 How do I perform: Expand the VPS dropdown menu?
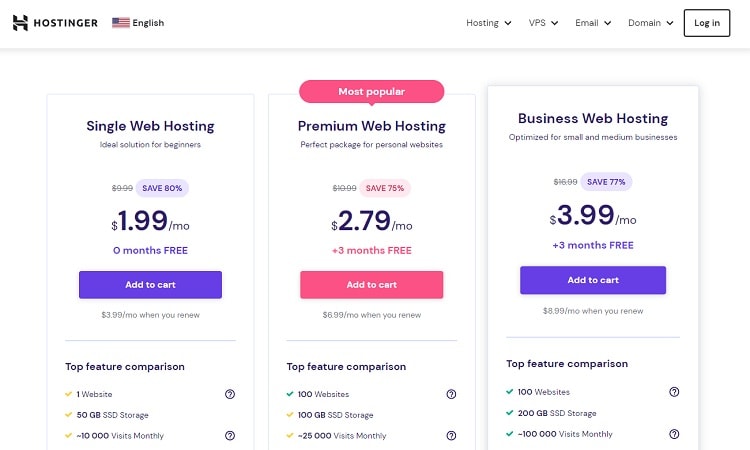click(543, 23)
